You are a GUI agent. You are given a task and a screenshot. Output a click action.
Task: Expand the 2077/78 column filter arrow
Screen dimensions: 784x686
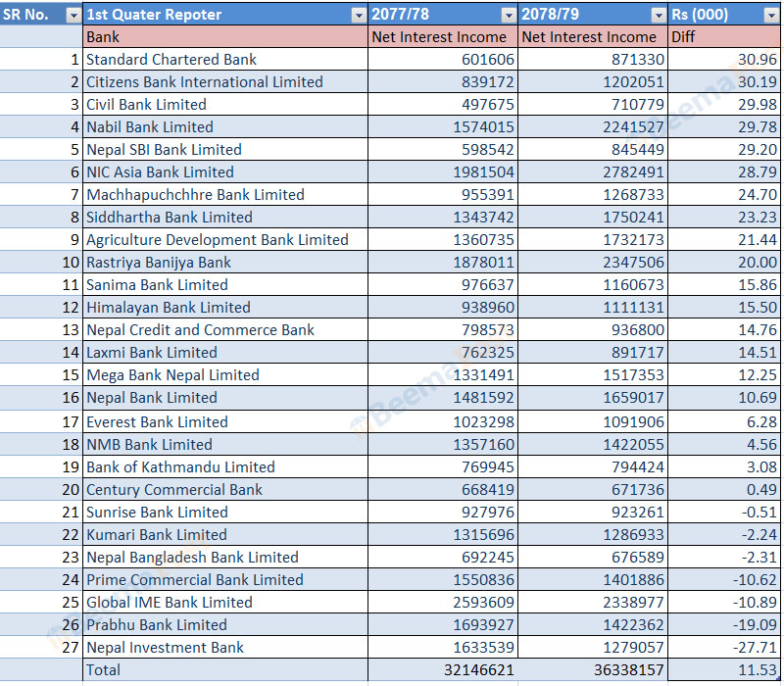click(508, 15)
